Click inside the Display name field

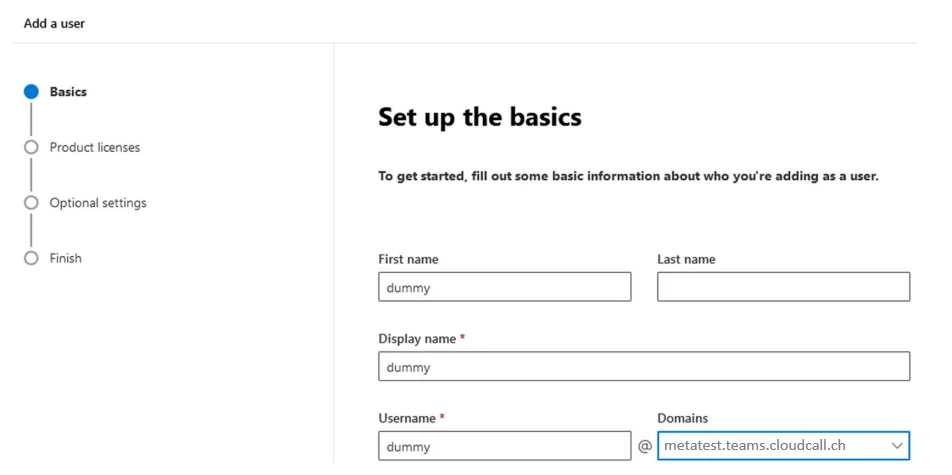[x=644, y=367]
